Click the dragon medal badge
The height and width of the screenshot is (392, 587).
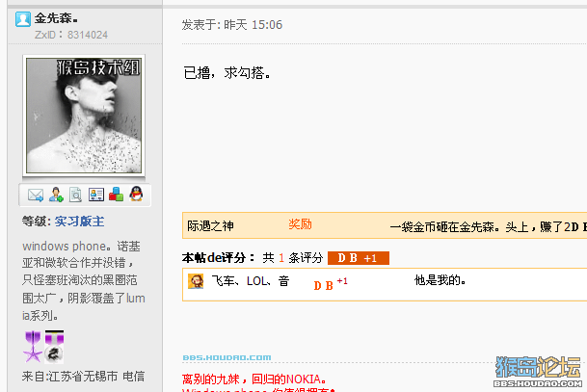(x=54, y=347)
